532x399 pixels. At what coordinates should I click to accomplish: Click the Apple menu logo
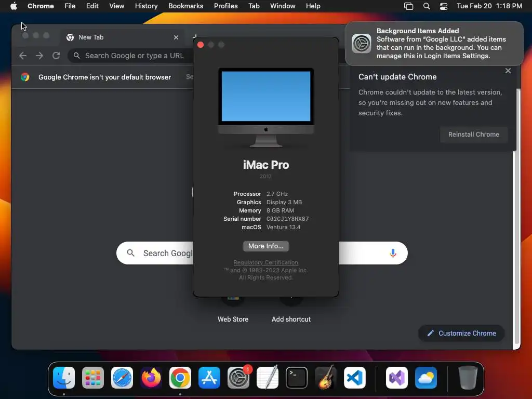pos(14,6)
